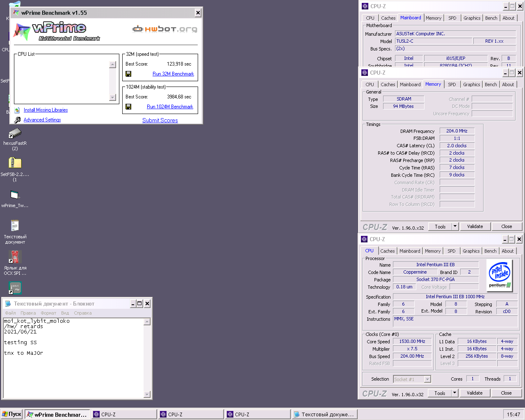Click Run 32M Benchmark link
The height and width of the screenshot is (420, 525).
(x=173, y=74)
